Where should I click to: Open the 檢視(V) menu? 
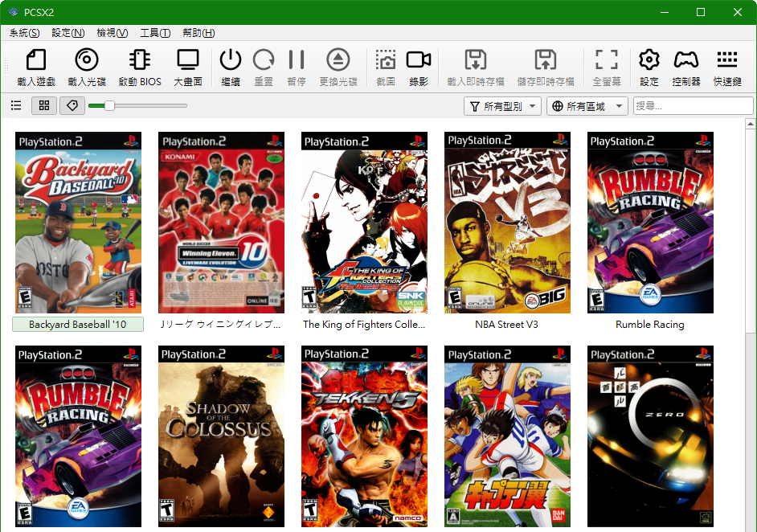[112, 33]
